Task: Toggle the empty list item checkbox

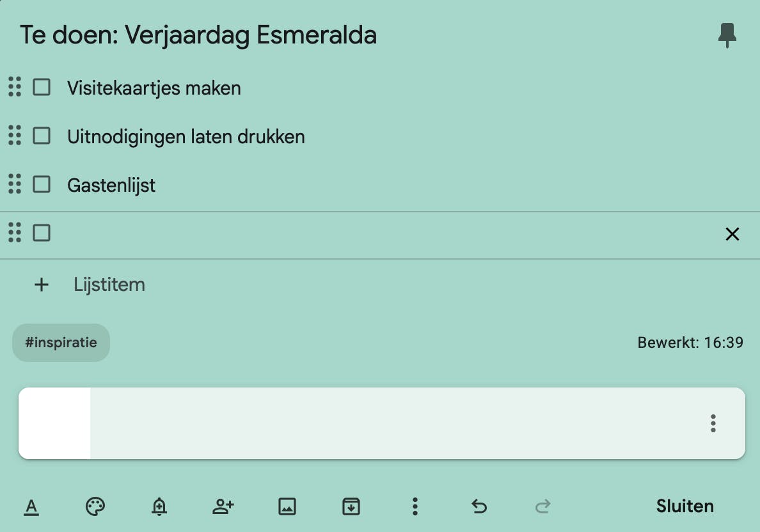Action: coord(42,233)
